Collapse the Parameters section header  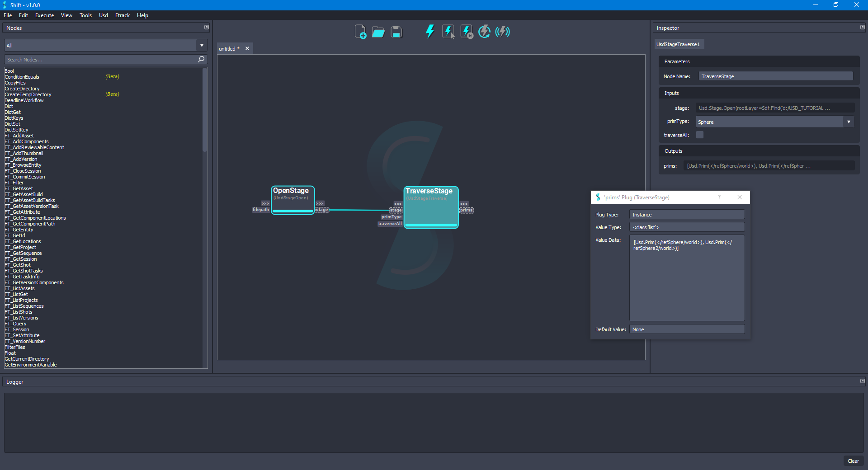pos(677,61)
